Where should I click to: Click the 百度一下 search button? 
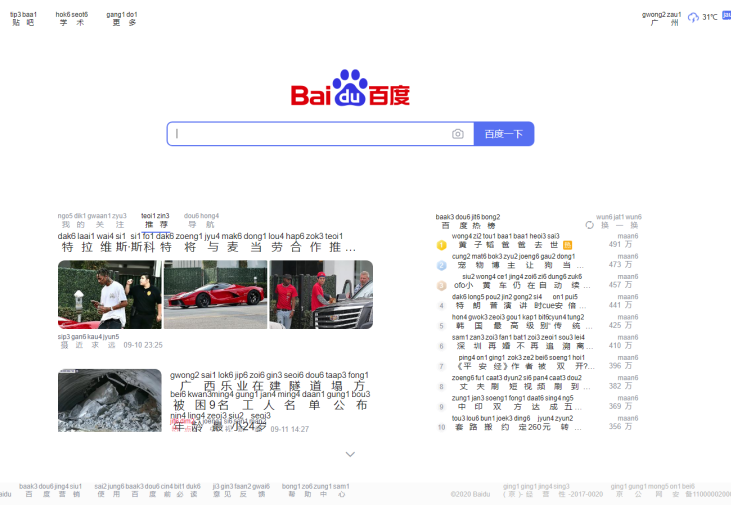504,134
